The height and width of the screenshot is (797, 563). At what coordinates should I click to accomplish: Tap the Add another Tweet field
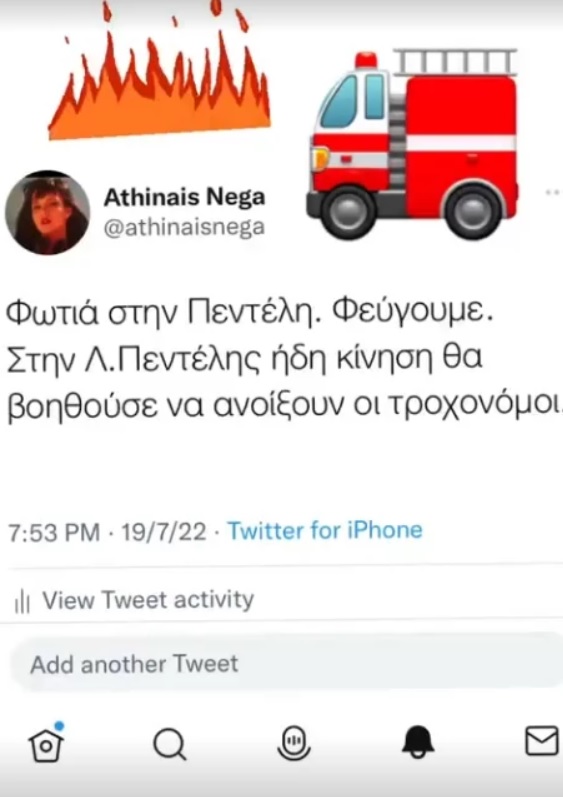pos(287,663)
